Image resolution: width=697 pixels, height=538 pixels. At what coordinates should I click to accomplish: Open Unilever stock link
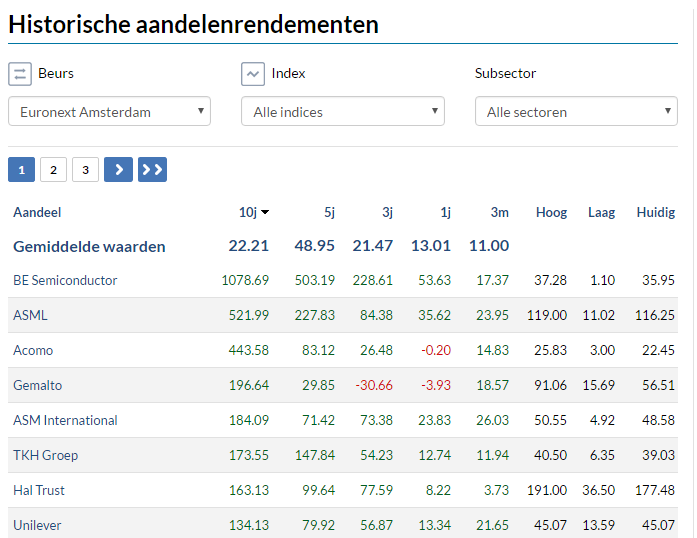coord(37,525)
